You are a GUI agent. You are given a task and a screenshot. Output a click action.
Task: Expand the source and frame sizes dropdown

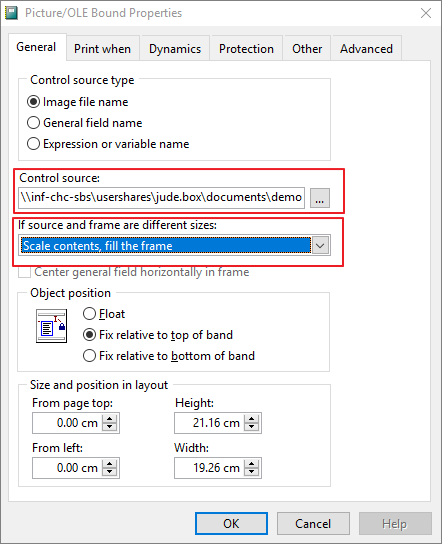tap(320, 246)
